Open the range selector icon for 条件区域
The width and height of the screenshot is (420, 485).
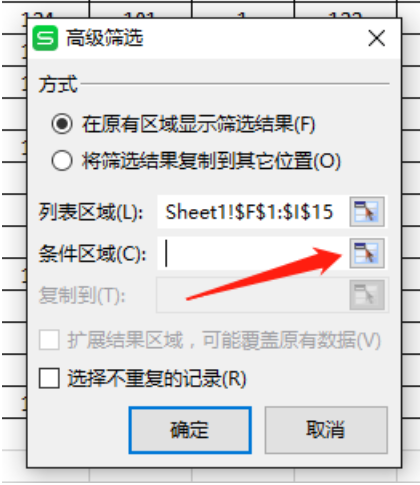(x=367, y=253)
